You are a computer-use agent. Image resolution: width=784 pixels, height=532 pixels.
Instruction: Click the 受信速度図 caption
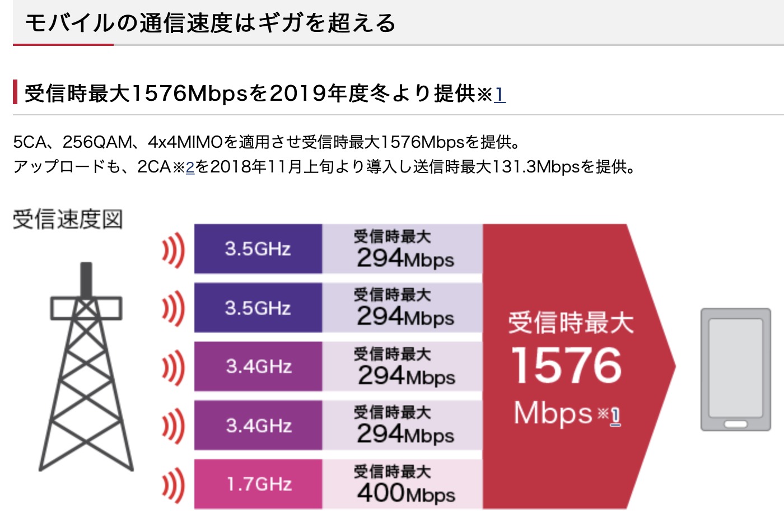point(68,219)
